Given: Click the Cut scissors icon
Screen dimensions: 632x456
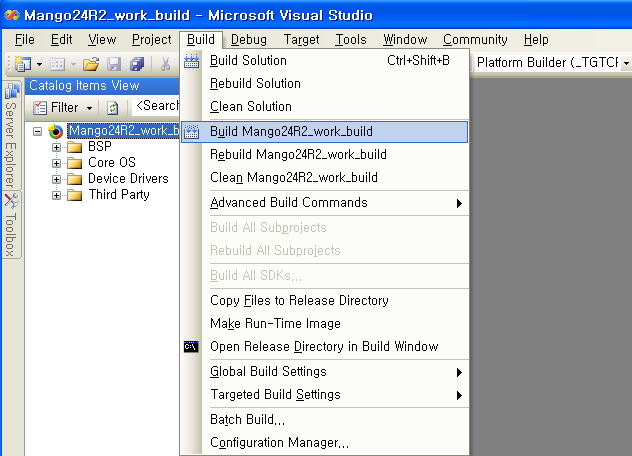Looking at the screenshot, I should (x=165, y=64).
